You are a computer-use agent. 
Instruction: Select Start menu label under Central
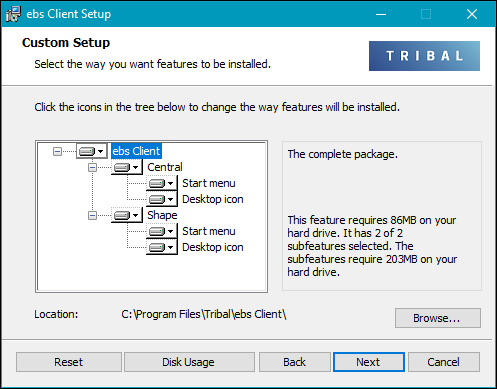(209, 183)
